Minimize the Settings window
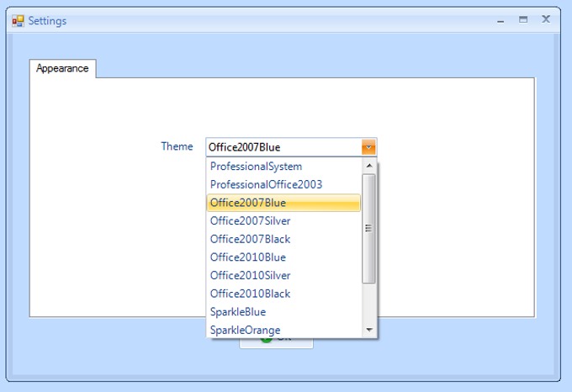The height and width of the screenshot is (392, 572). point(500,20)
